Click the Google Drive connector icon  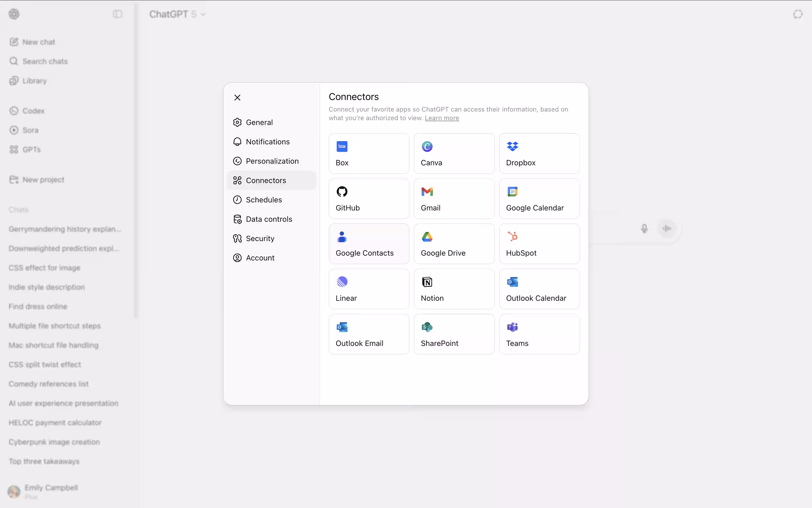coord(427,237)
